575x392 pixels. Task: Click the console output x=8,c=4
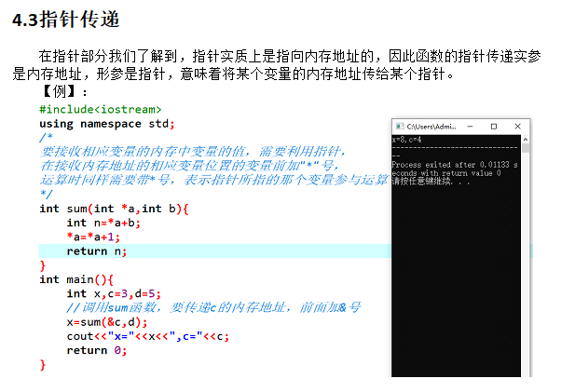coord(406,140)
